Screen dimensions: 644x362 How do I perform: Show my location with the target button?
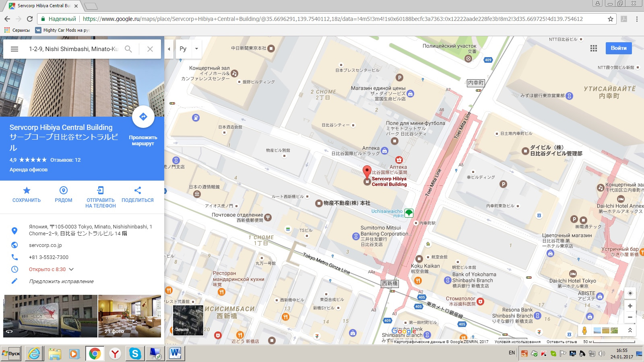[x=630, y=293]
